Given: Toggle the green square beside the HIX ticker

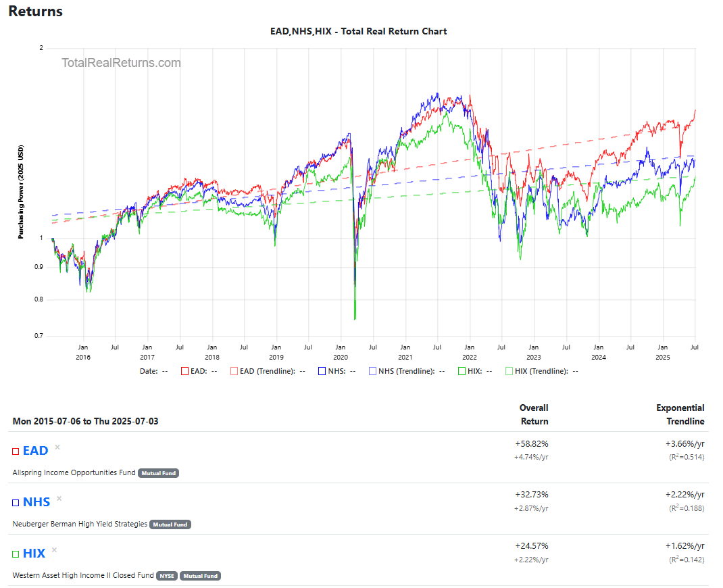Looking at the screenshot, I should 15,553.
